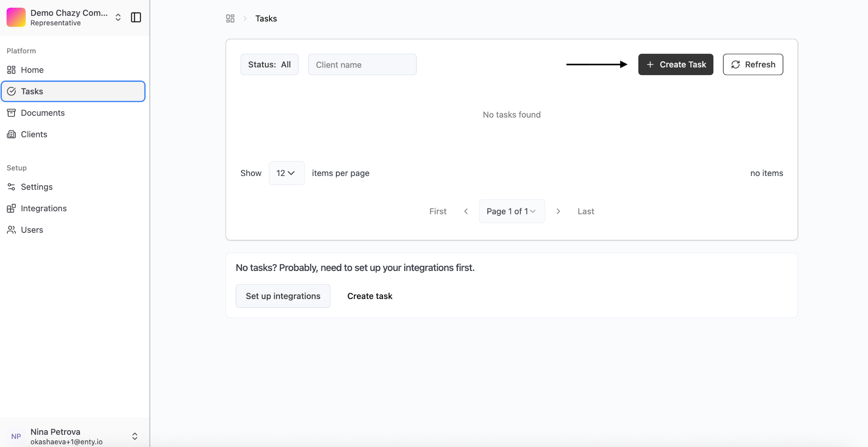Click the Refresh button

click(x=753, y=65)
